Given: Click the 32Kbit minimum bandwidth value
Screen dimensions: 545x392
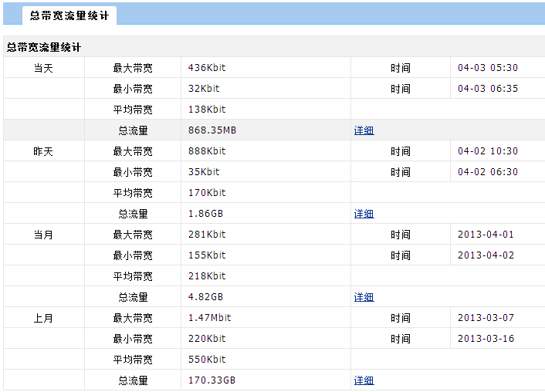Looking at the screenshot, I should (x=204, y=88).
